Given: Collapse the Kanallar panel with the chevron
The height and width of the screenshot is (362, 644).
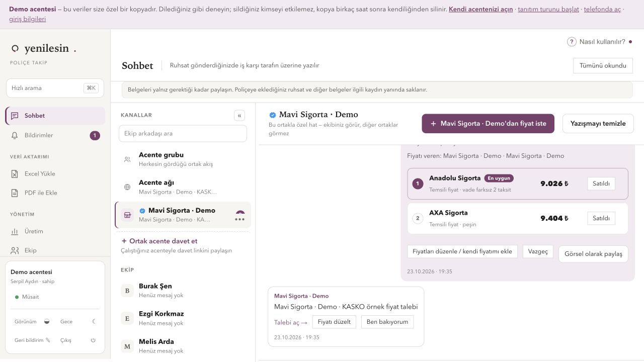Looking at the screenshot, I should tap(239, 116).
